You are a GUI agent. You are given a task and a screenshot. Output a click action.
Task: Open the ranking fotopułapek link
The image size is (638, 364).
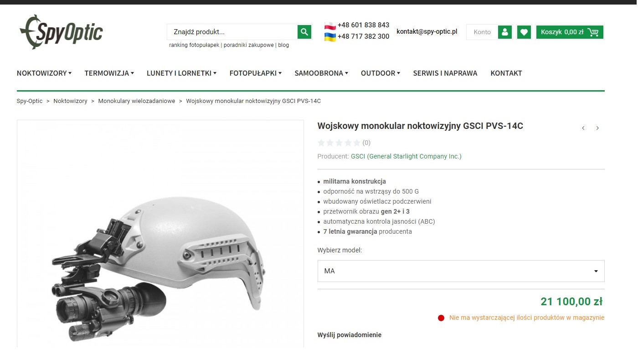[194, 45]
